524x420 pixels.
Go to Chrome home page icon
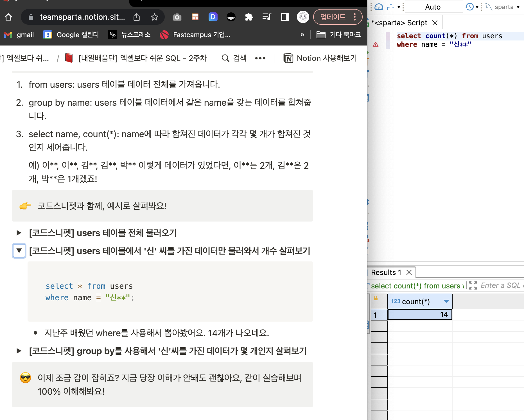[8, 17]
